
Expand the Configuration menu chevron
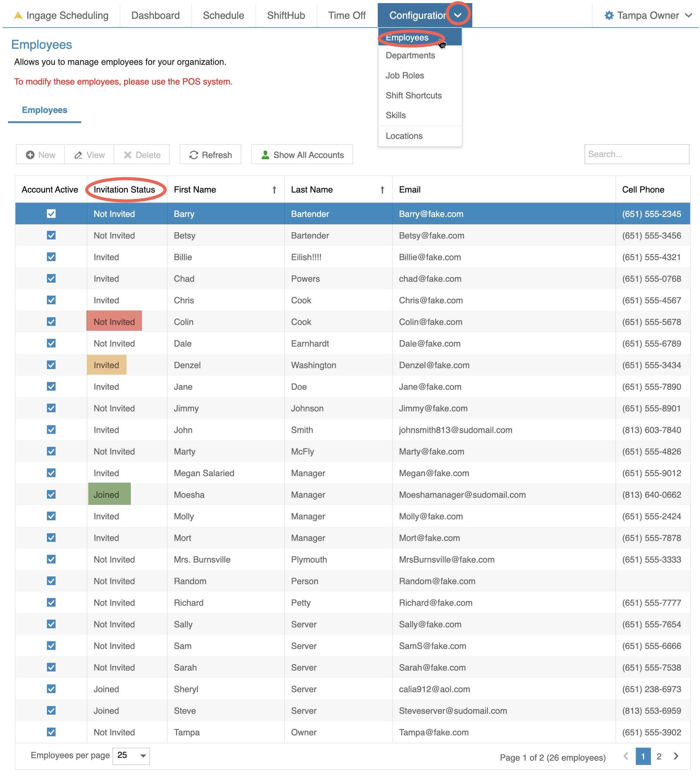(458, 15)
